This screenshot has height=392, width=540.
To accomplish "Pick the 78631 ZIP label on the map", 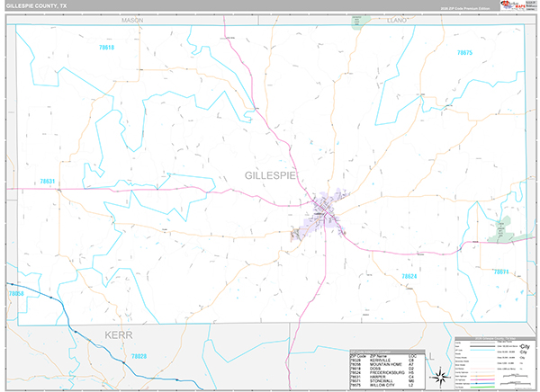I will tap(47, 181).
